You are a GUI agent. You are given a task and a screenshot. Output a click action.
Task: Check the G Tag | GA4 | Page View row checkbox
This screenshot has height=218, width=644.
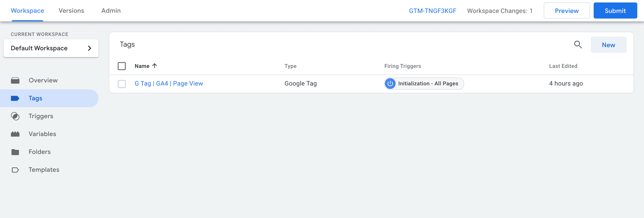pyautogui.click(x=122, y=84)
